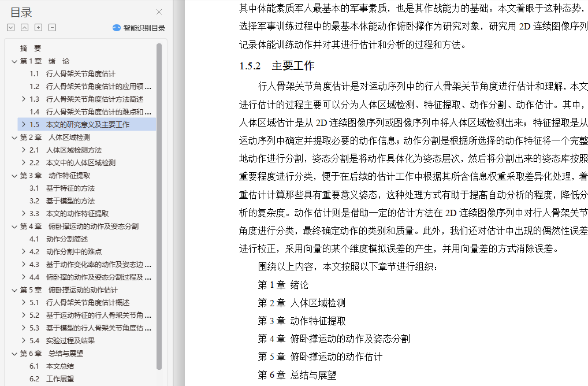Go to 第3章 动作特征提取 heading
The image size is (588, 386).
pyautogui.click(x=55, y=176)
